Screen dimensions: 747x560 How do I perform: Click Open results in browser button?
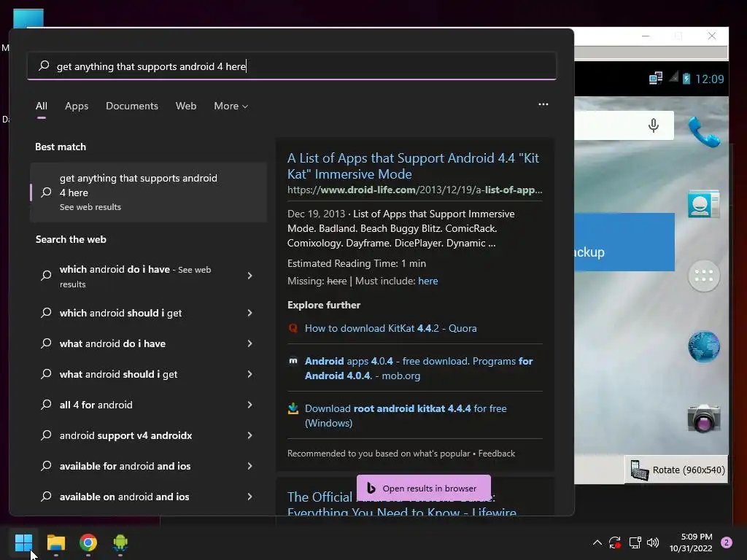pos(424,488)
